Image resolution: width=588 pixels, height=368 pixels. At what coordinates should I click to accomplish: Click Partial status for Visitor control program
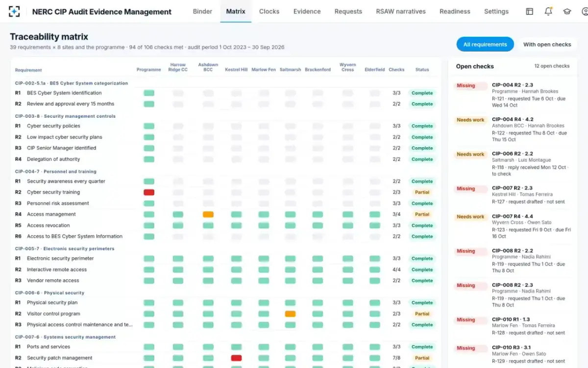(x=422, y=314)
